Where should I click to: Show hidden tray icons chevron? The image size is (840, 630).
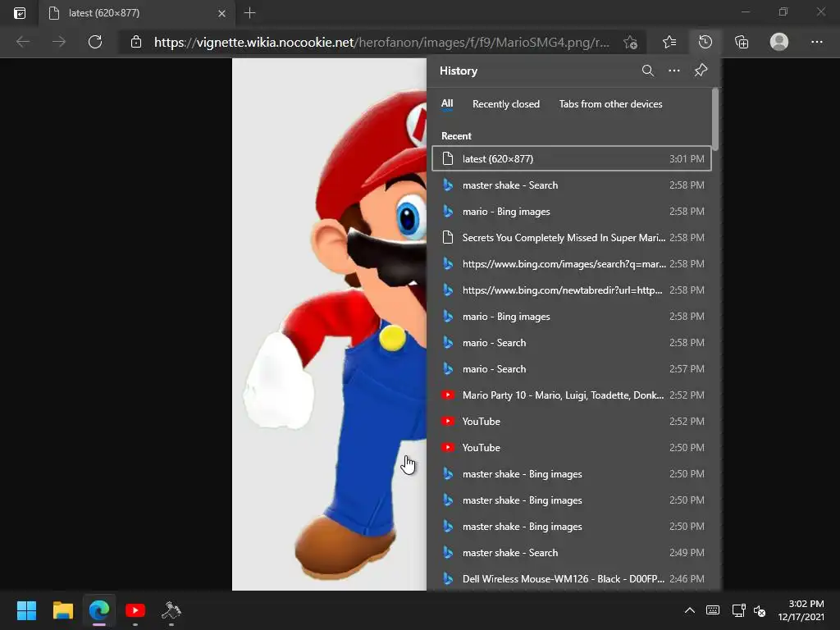pyautogui.click(x=689, y=610)
